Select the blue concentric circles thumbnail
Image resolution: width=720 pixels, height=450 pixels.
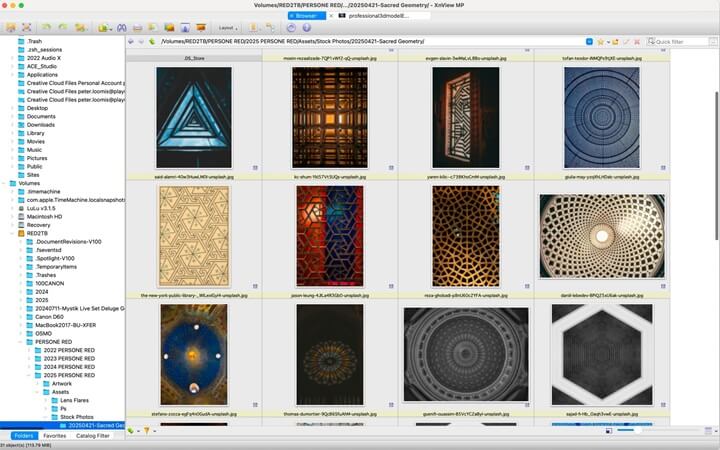(602, 118)
